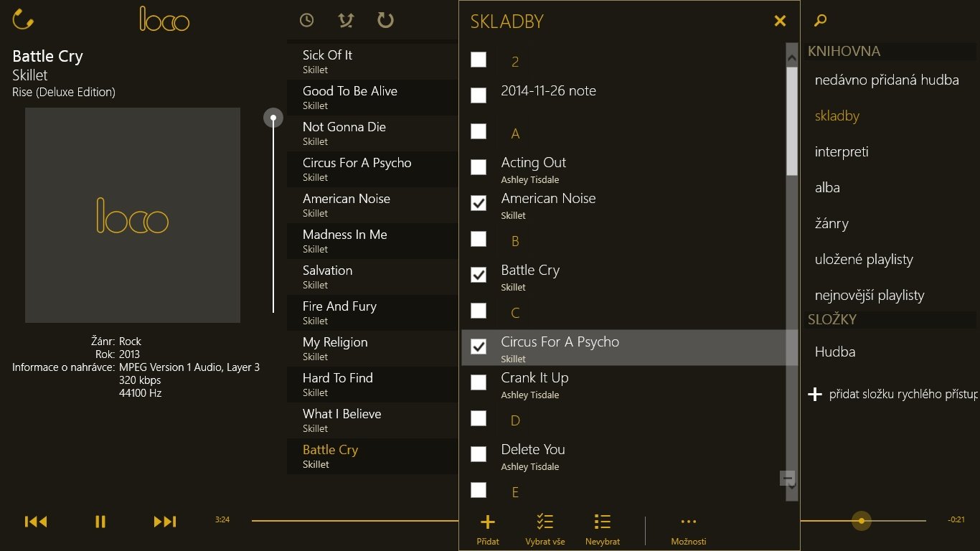The height and width of the screenshot is (551, 980).
Task: Click the playback progress slider knob
Action: (x=861, y=520)
